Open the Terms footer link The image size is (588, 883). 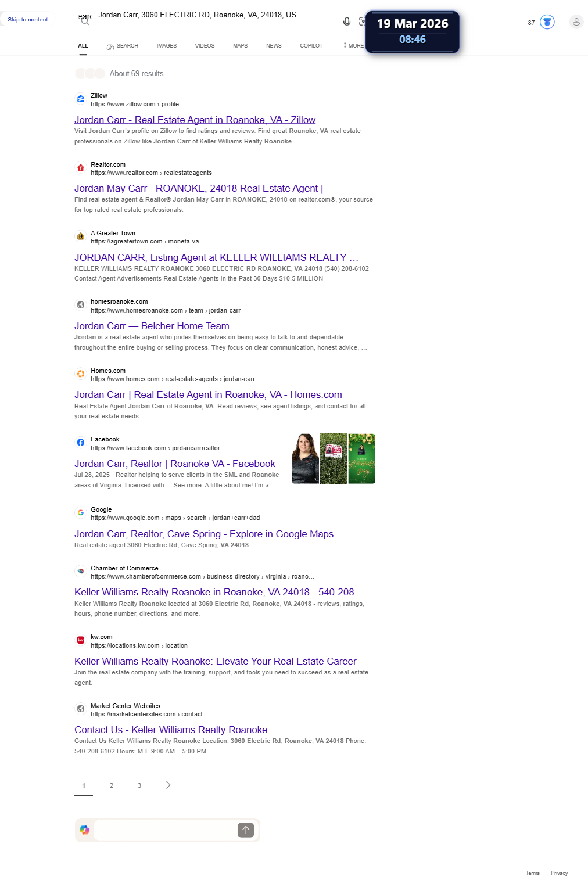[533, 873]
